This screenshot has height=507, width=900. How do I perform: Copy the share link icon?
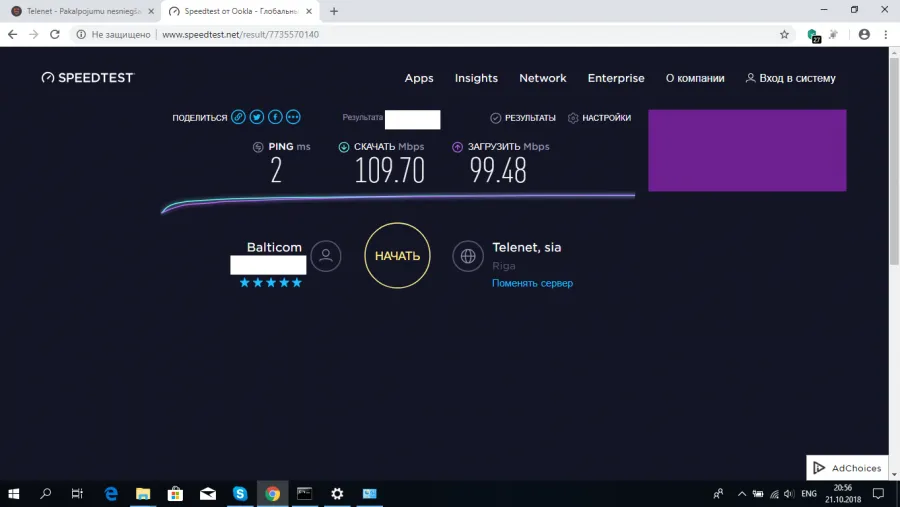pyautogui.click(x=238, y=117)
